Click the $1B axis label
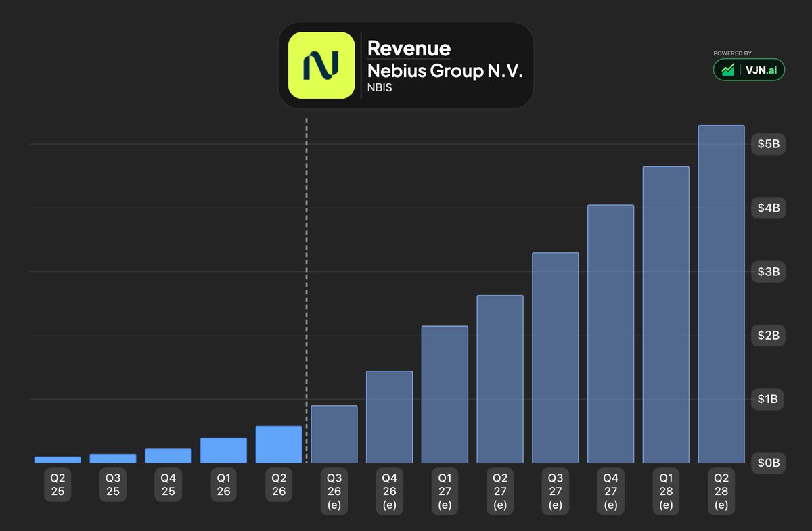This screenshot has height=531, width=812. click(x=769, y=399)
